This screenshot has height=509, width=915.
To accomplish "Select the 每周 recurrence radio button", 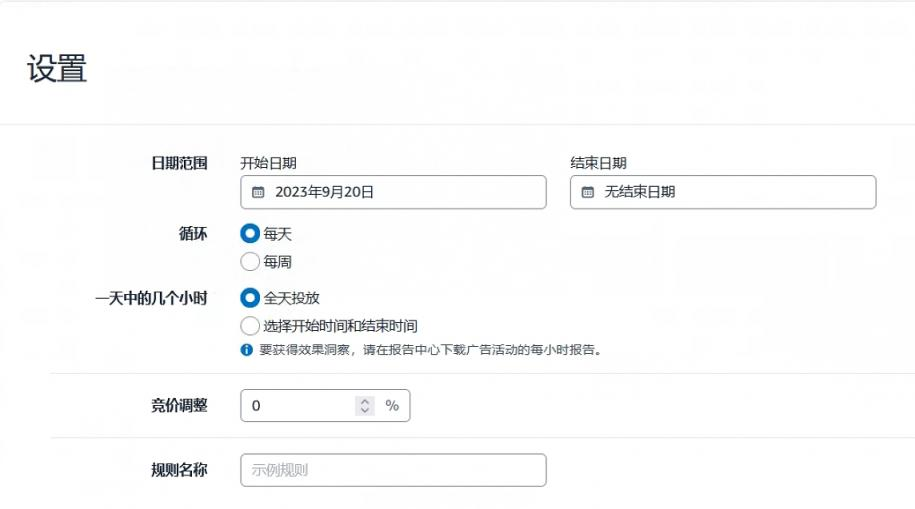I will point(250,262).
